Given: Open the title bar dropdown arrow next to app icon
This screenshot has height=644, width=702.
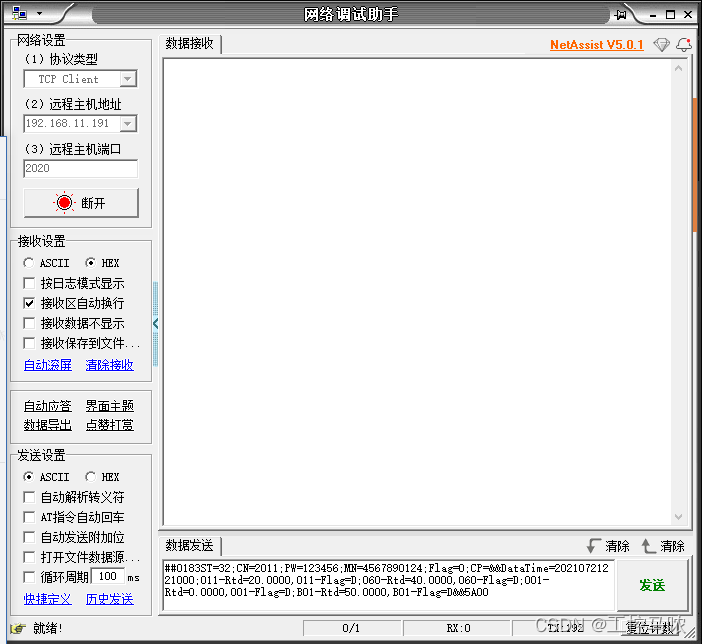Looking at the screenshot, I should click(x=39, y=13).
